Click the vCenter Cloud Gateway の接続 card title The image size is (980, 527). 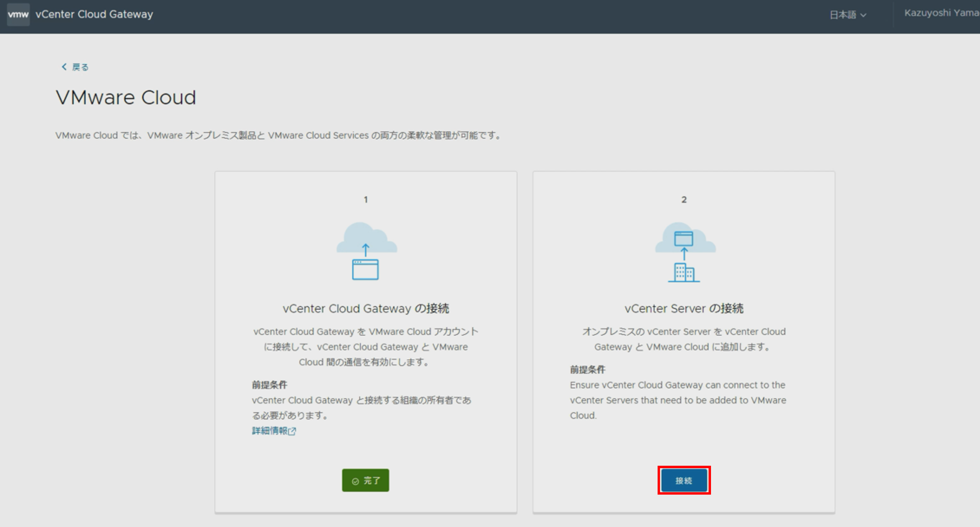click(x=366, y=308)
